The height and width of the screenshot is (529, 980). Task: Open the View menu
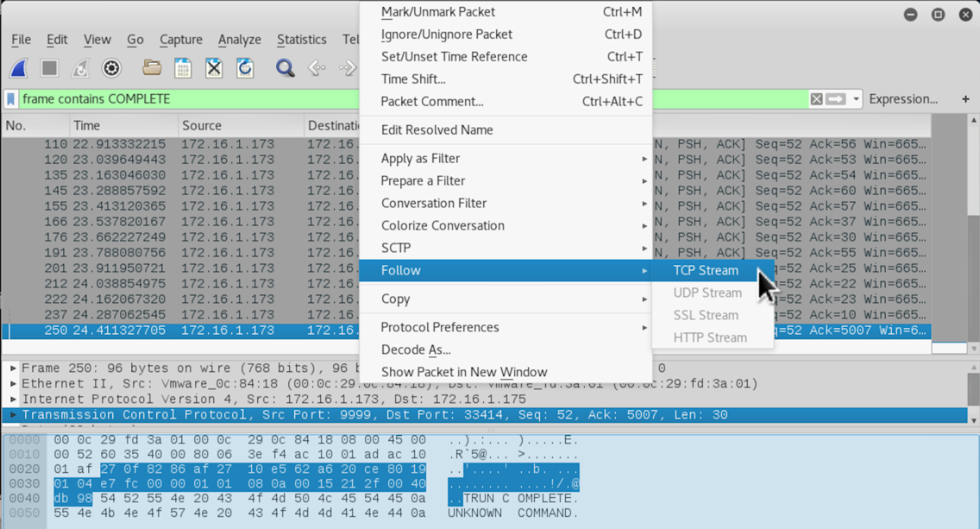click(x=97, y=40)
